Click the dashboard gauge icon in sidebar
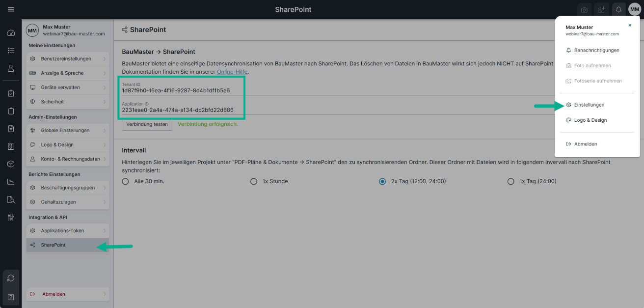The image size is (644, 308). [11, 33]
